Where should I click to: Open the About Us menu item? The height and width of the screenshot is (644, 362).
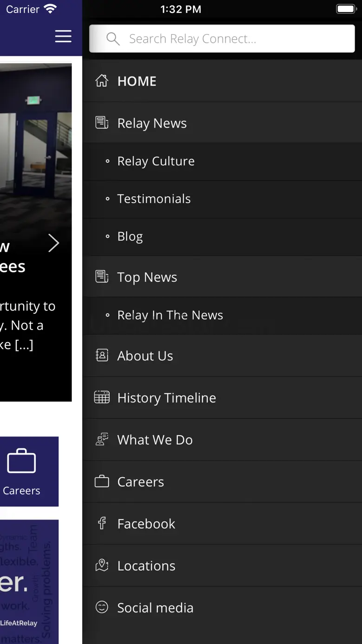(x=222, y=356)
